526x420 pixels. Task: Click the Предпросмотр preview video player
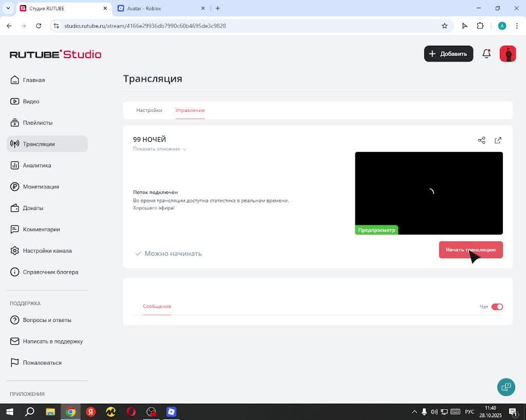coord(429,193)
